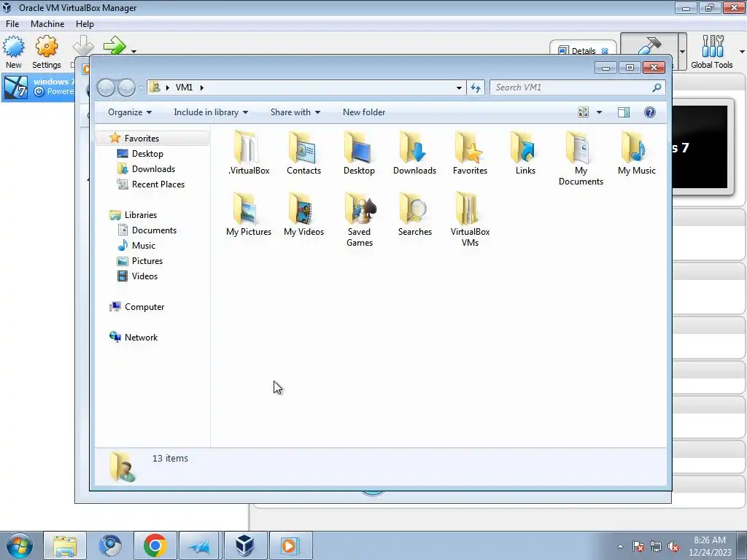This screenshot has width=747, height=560.
Task: Select Downloads in navigation pane
Action: 153,169
